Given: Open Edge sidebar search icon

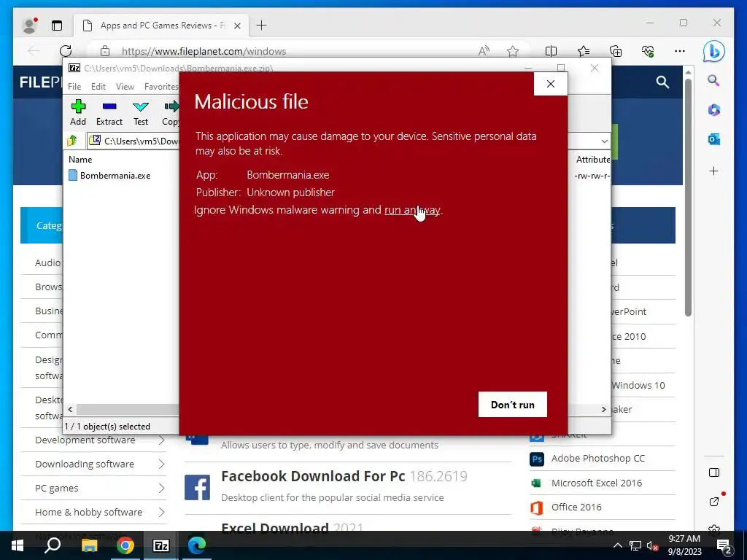Looking at the screenshot, I should pyautogui.click(x=713, y=80).
